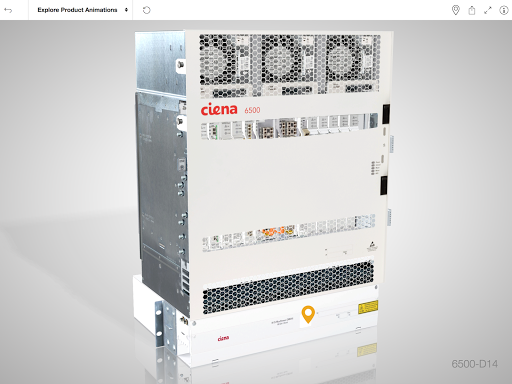Reset the view with the circular arrow icon
Screen dimensions: 512x384
point(147,10)
